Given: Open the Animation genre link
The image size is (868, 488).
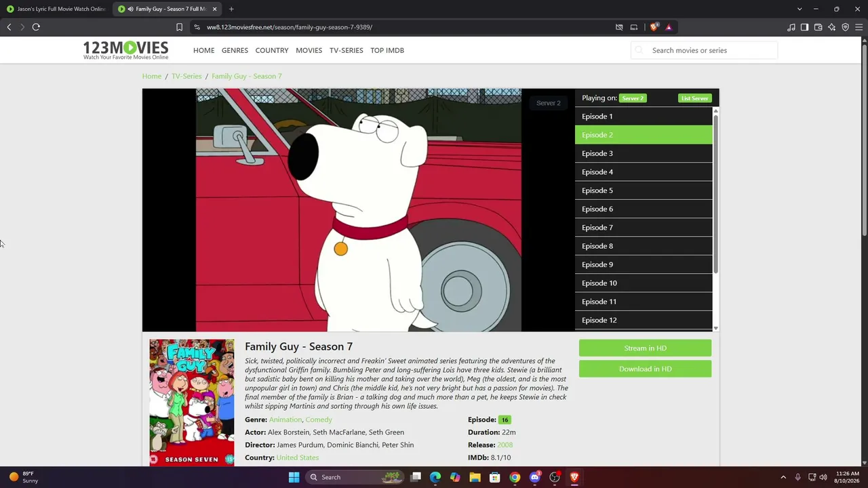Looking at the screenshot, I should 285,420.
